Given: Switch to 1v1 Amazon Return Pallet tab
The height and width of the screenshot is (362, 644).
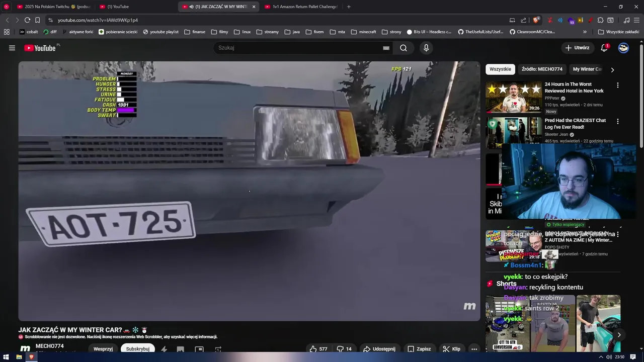Looking at the screenshot, I should click(301, 7).
